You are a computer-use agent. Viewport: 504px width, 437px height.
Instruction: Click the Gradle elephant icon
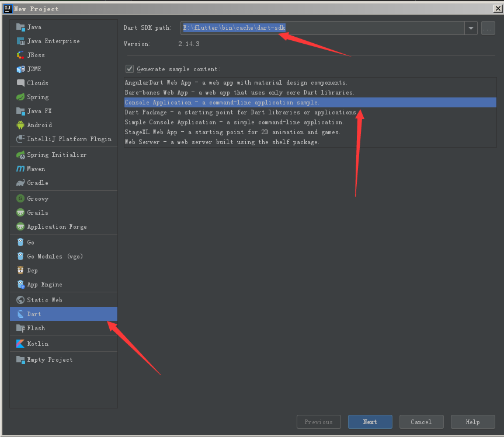point(20,183)
